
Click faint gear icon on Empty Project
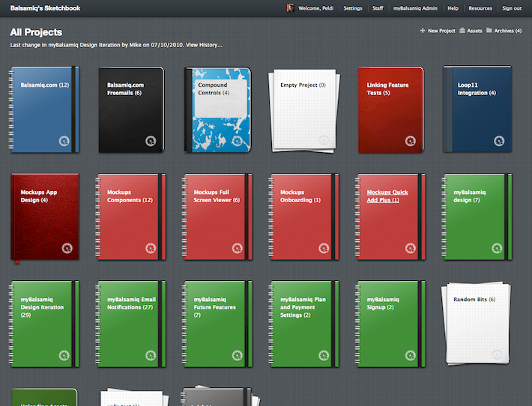pyautogui.click(x=324, y=141)
